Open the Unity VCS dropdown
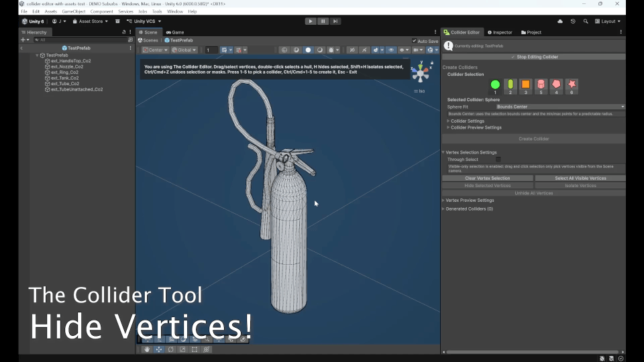This screenshot has height=362, width=644. [144, 21]
